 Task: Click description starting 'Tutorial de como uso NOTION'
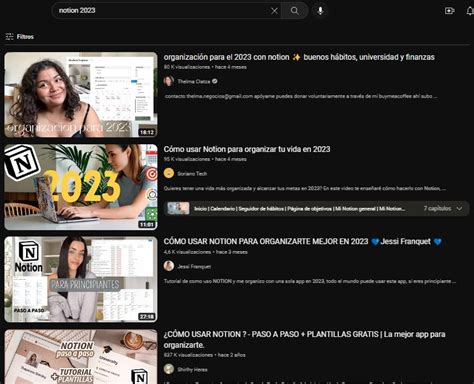310,281
